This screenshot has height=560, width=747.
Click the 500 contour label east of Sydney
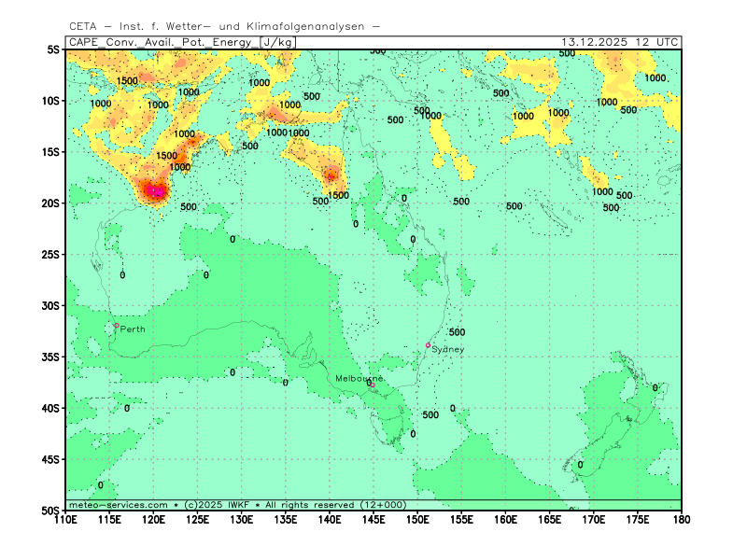457,332
